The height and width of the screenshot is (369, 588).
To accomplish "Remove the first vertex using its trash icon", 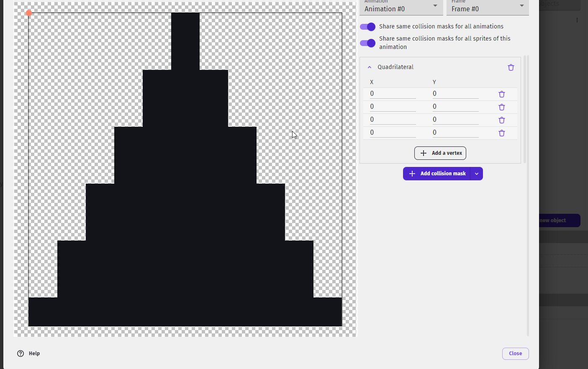I will click(x=501, y=94).
